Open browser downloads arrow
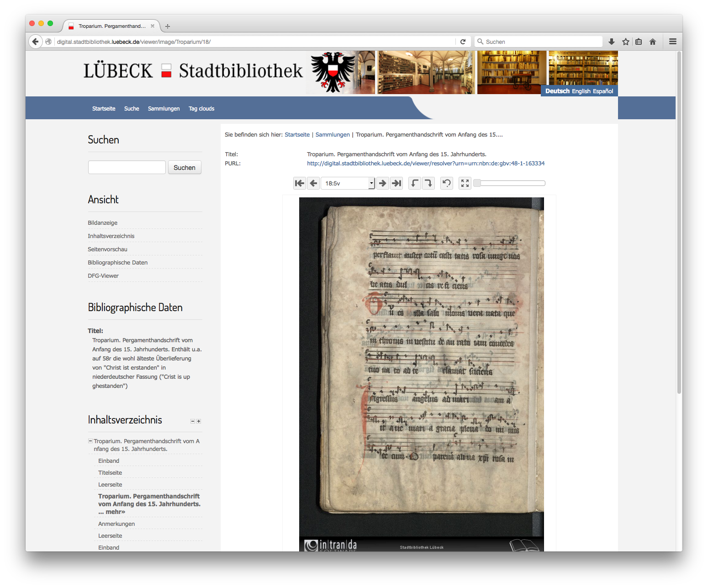 [x=612, y=42]
